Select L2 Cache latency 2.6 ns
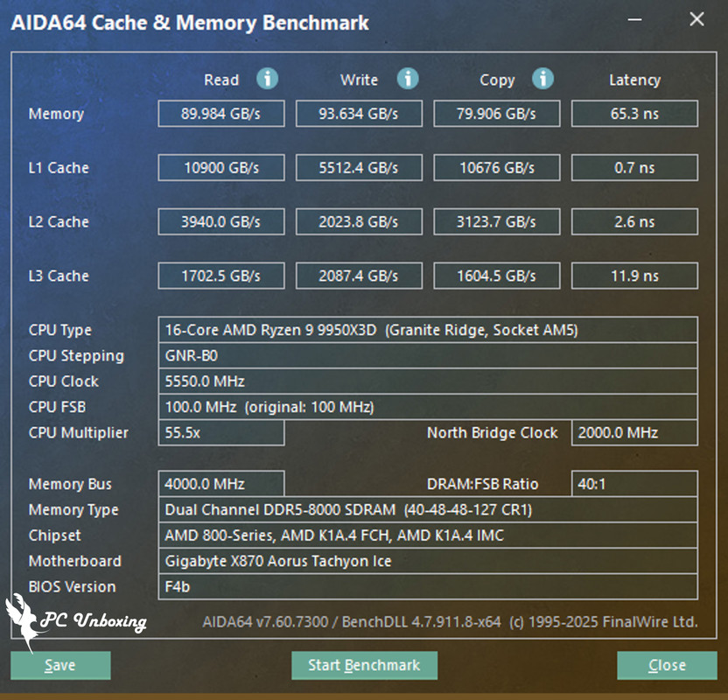This screenshot has height=700, width=728. (x=634, y=221)
